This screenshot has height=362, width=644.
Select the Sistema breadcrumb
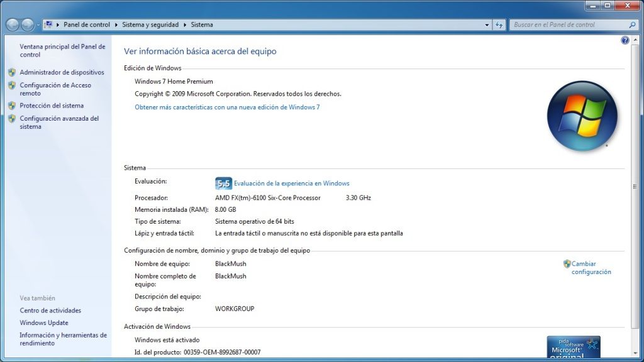[202, 25]
